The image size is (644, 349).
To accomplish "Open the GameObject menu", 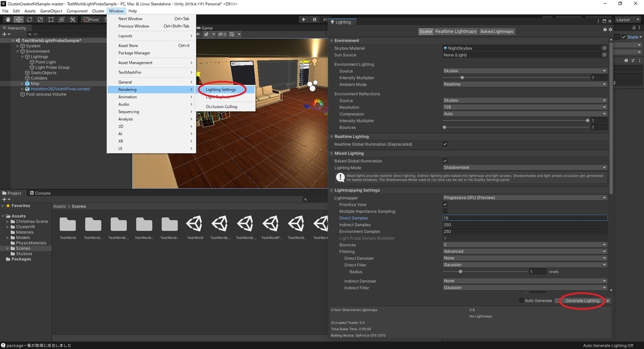I will (51, 11).
